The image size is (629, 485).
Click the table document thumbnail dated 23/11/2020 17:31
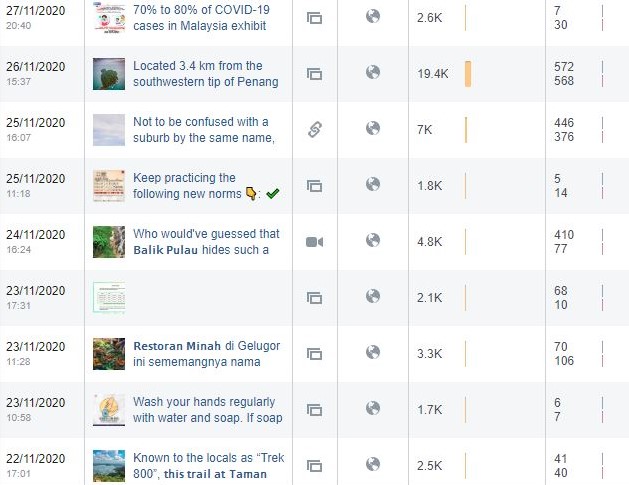[109, 298]
